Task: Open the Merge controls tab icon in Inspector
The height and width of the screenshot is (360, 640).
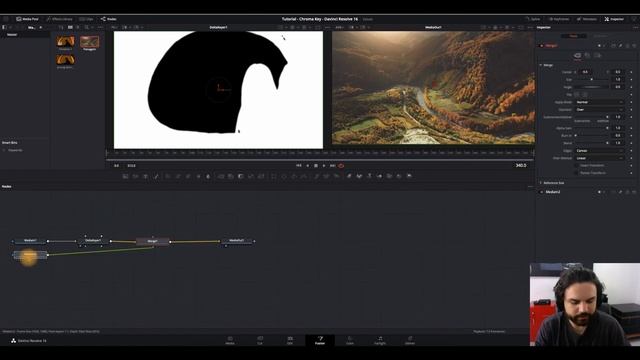Action: coord(578,56)
